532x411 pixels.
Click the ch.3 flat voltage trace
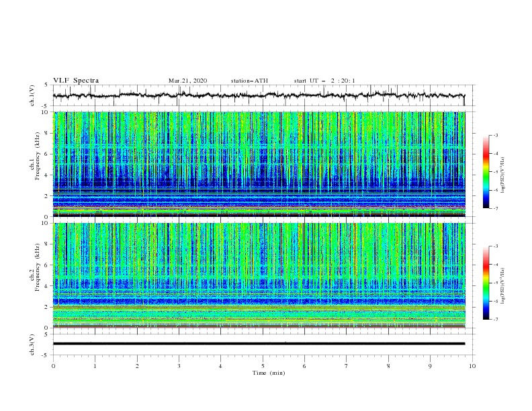point(259,344)
